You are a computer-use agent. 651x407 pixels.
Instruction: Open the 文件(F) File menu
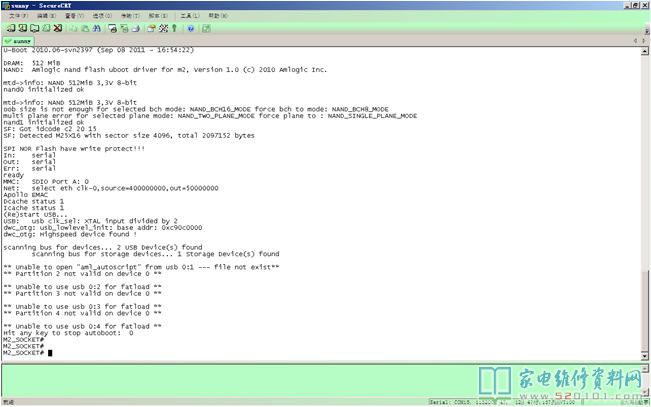pyautogui.click(x=18, y=16)
